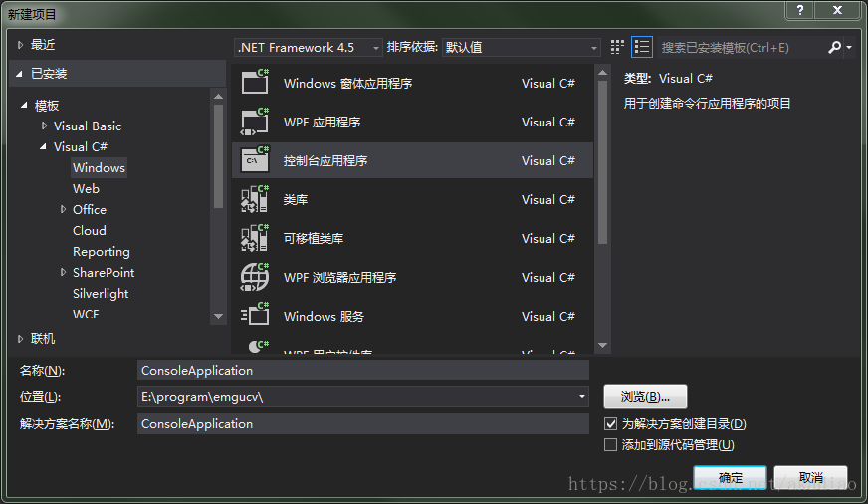Collapse the 模板 tree node
The height and width of the screenshot is (504, 868).
(x=24, y=105)
